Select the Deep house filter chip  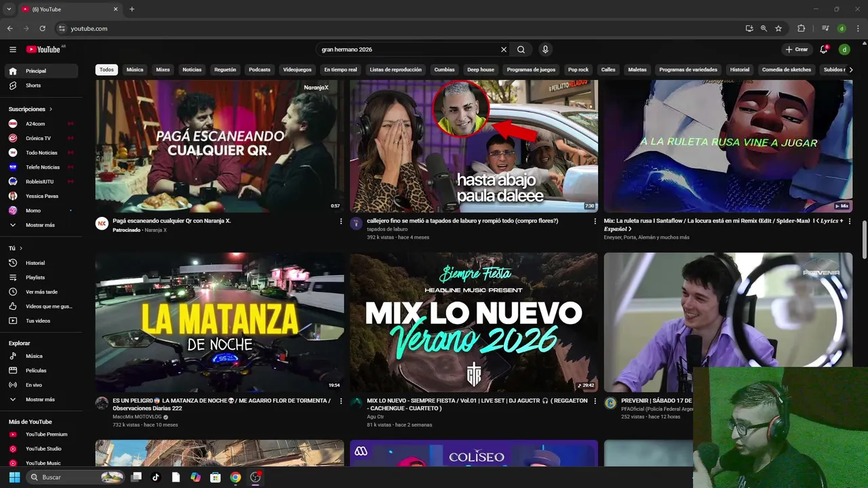tap(481, 70)
